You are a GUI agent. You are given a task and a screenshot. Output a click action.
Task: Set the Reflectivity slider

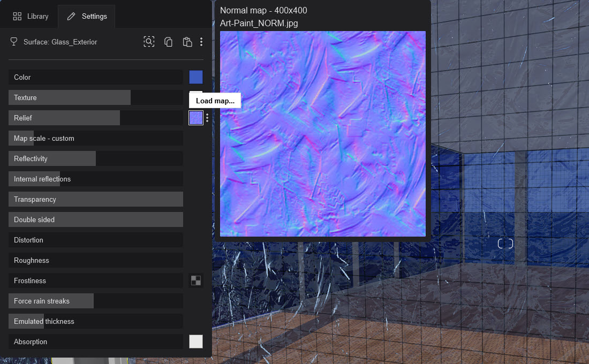point(96,158)
